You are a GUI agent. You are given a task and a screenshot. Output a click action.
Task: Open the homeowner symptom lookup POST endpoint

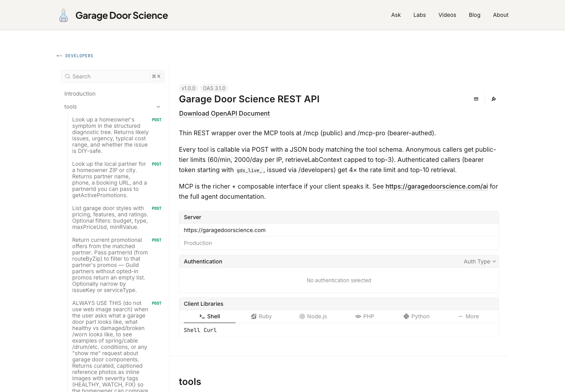coord(110,135)
